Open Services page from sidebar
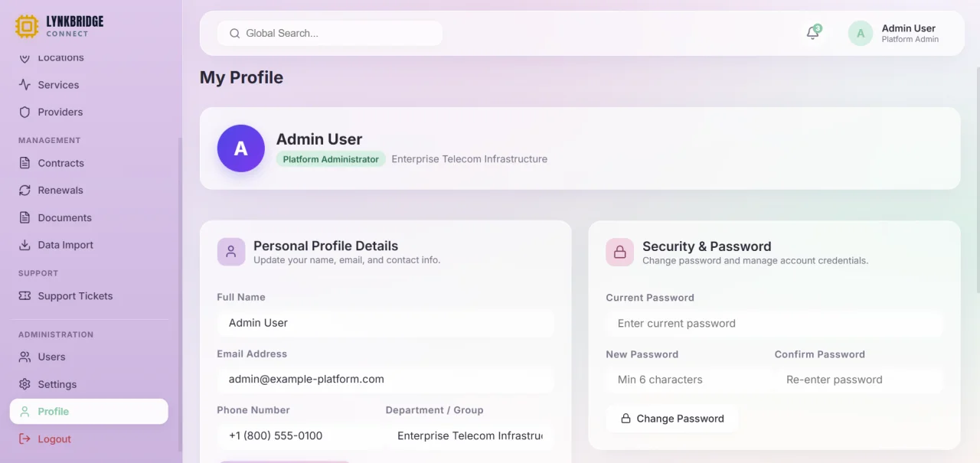 (x=89, y=85)
